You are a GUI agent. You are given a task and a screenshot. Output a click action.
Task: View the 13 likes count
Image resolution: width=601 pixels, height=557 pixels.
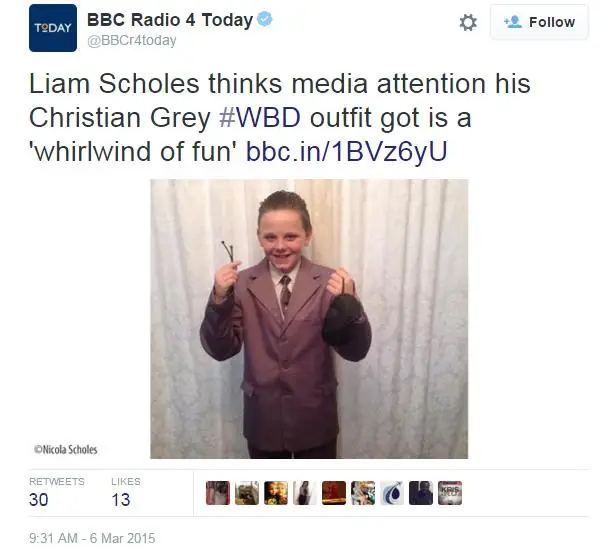tap(126, 493)
